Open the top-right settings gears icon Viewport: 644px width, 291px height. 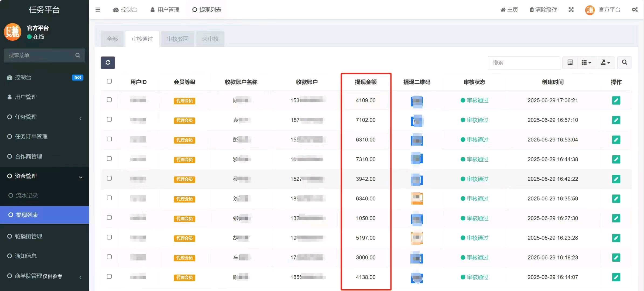pos(635,10)
